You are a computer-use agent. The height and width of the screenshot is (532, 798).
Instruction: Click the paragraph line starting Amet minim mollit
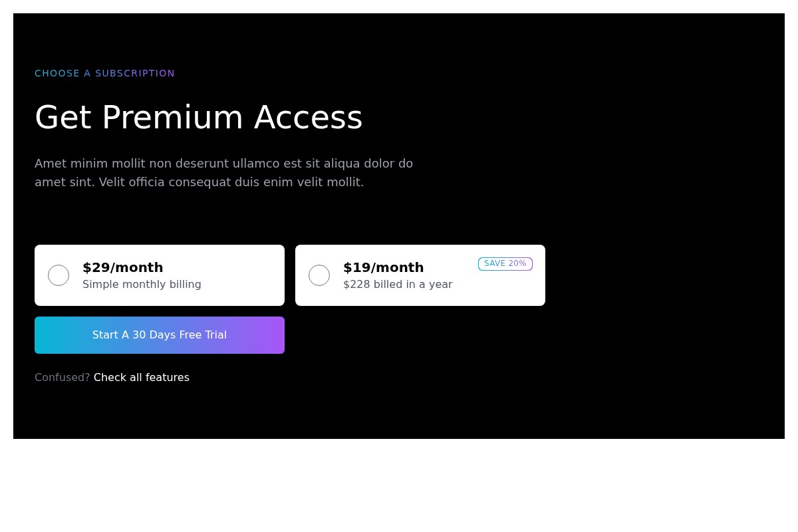[x=223, y=164]
